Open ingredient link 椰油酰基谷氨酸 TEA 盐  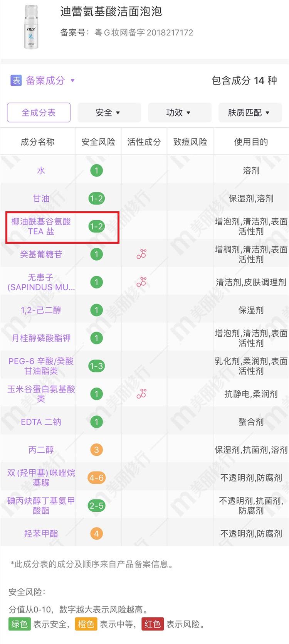[41, 226]
